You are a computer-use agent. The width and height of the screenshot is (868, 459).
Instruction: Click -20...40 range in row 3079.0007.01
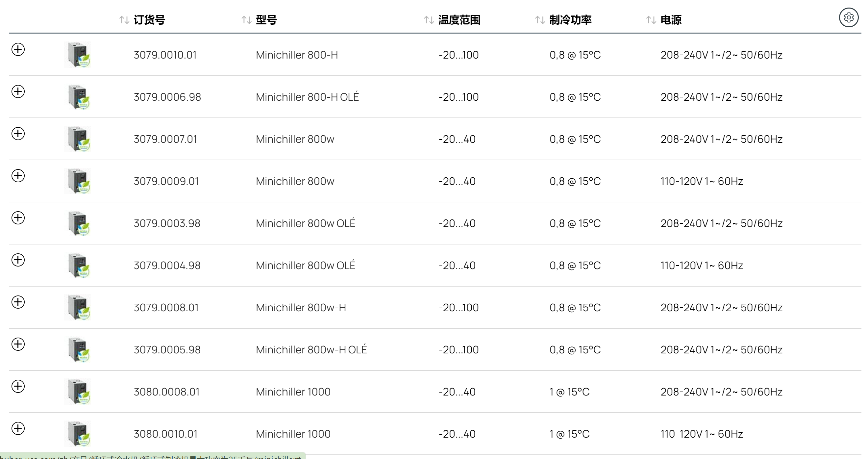tap(457, 139)
